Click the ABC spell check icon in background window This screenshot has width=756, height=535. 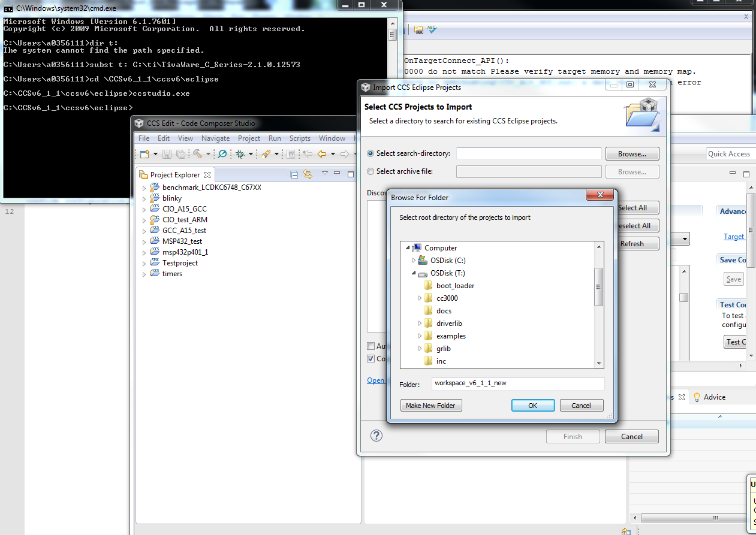[x=432, y=29]
